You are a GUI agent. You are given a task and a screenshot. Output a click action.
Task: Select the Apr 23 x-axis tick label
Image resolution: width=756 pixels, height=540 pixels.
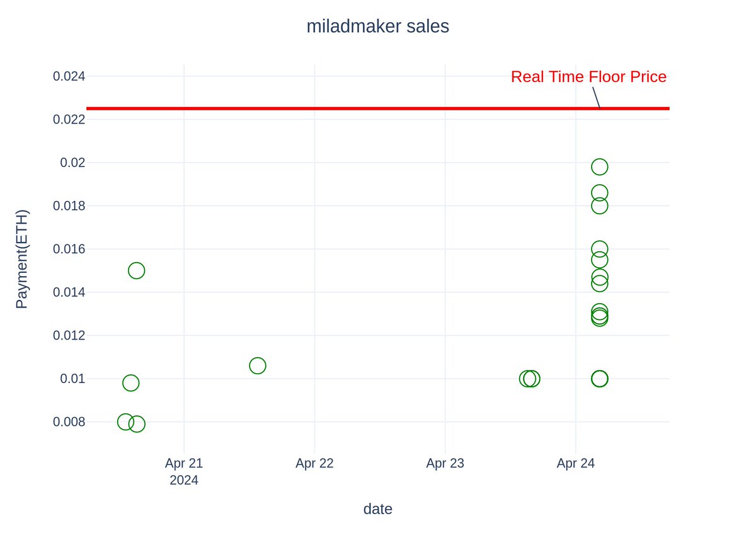445,463
